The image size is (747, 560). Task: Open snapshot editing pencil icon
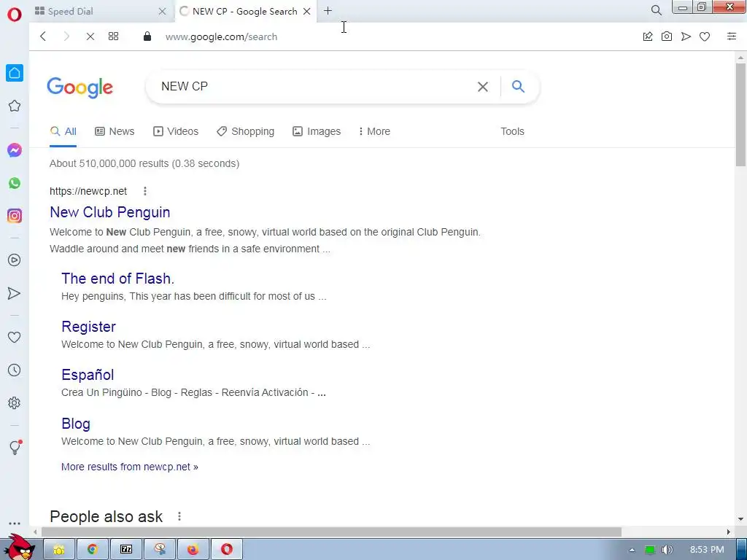click(648, 36)
